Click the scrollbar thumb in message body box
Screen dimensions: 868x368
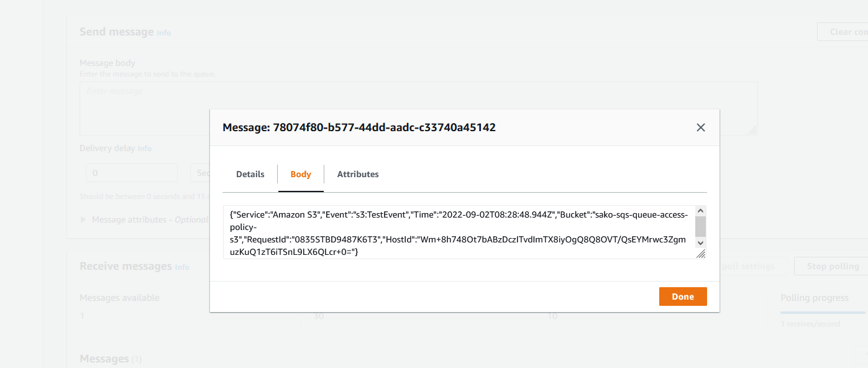pos(700,227)
